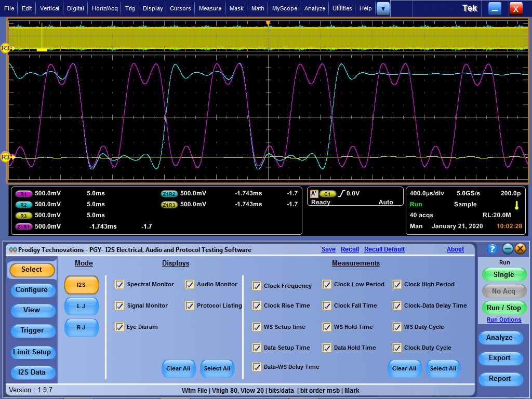Viewport: 532px width, 399px height.
Task: Open the Measure menu
Action: tap(210, 8)
